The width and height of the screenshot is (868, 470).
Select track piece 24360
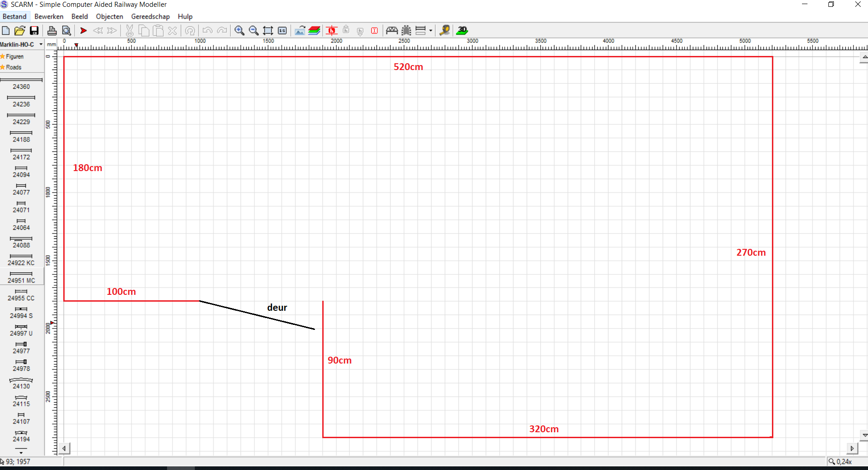(21, 83)
